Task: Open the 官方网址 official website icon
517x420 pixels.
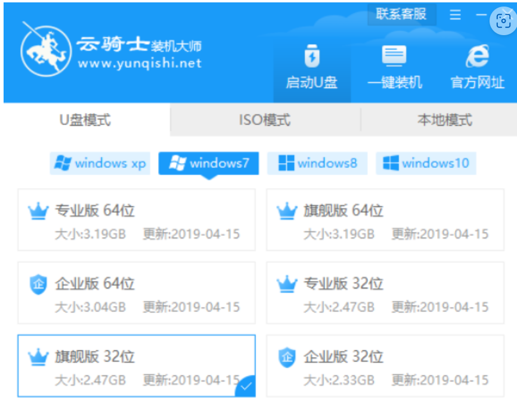Action: click(x=477, y=67)
